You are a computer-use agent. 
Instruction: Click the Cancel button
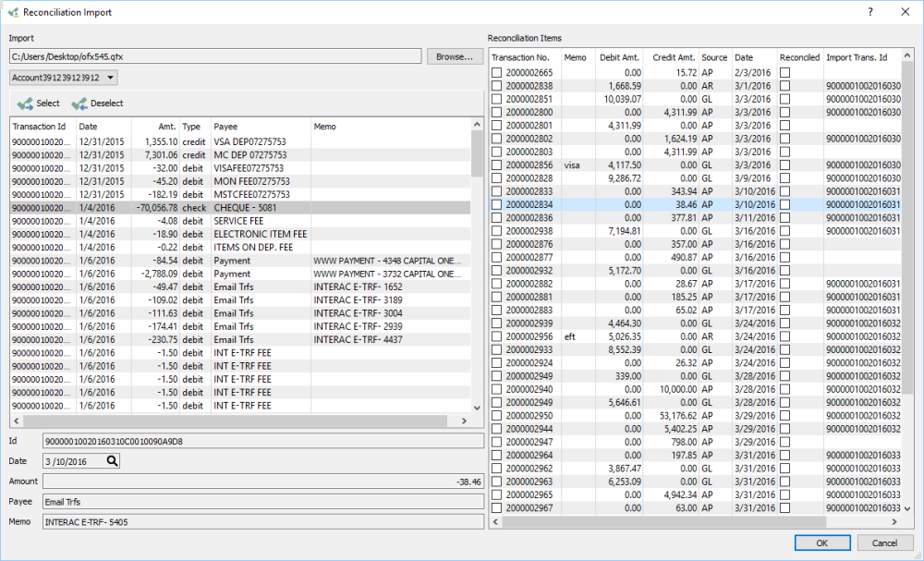[x=884, y=543]
